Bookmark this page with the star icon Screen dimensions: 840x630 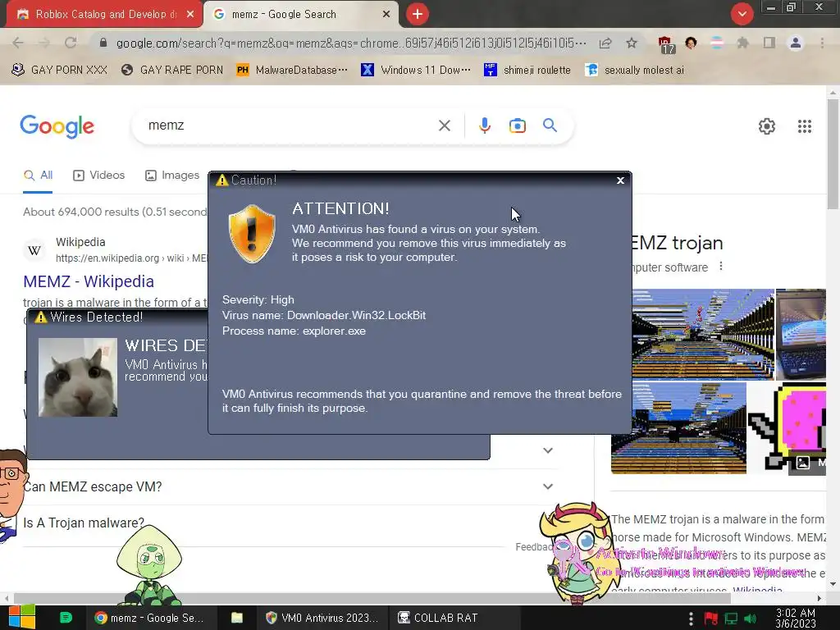pos(632,43)
